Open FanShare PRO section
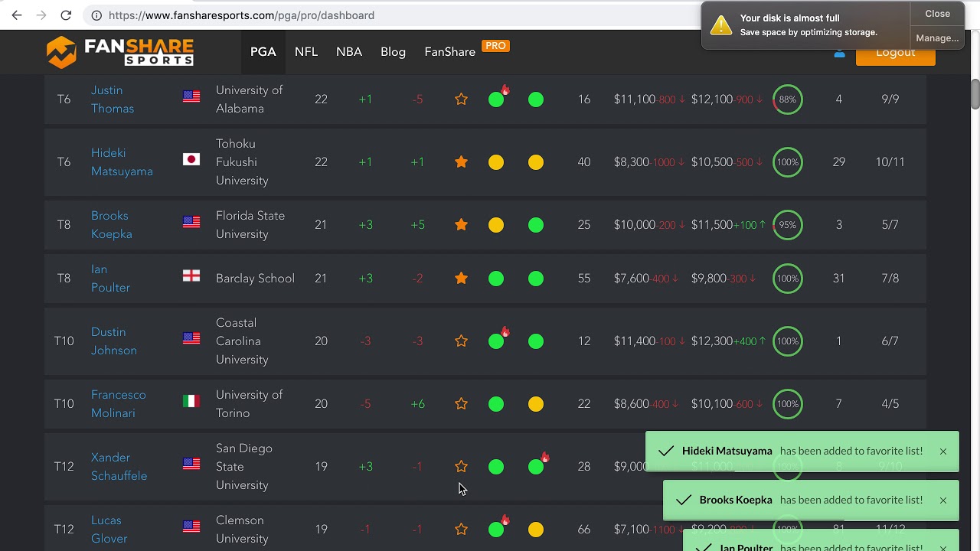 pyautogui.click(x=466, y=51)
